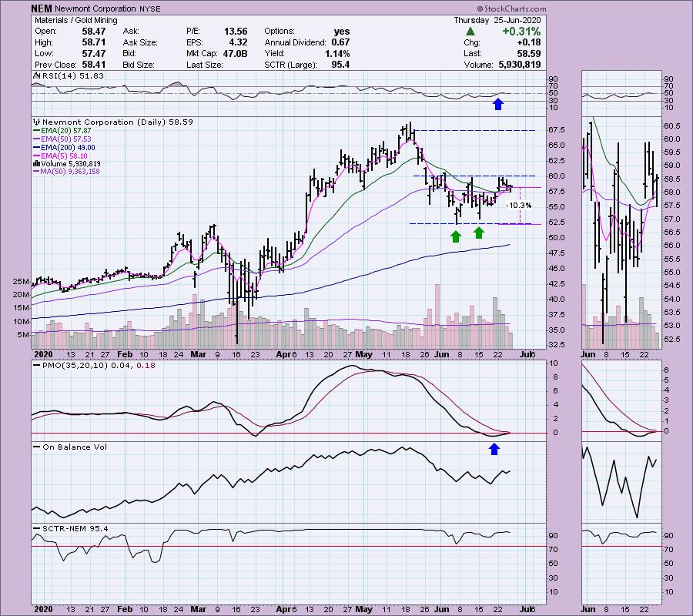Select the Annual Dividend value 0.67
The width and height of the screenshot is (693, 616).
click(x=340, y=42)
